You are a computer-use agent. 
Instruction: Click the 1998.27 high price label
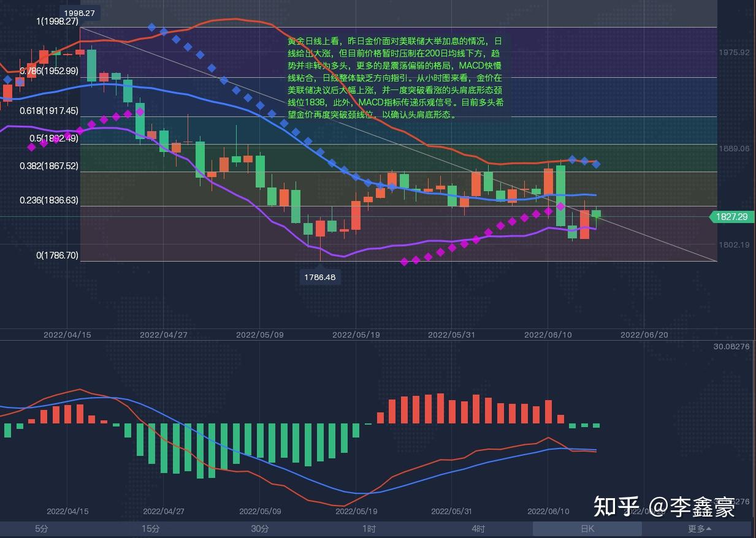80,13
